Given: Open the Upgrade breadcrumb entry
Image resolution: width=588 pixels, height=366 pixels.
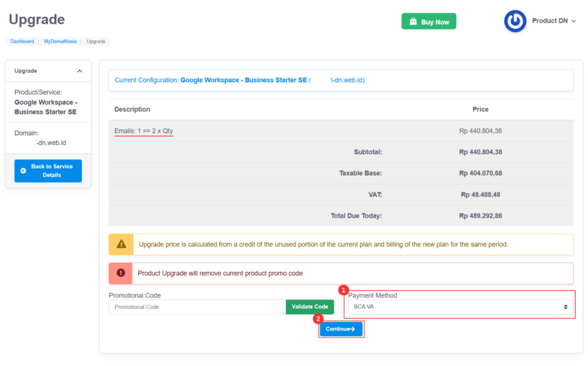Looking at the screenshot, I should coord(96,41).
